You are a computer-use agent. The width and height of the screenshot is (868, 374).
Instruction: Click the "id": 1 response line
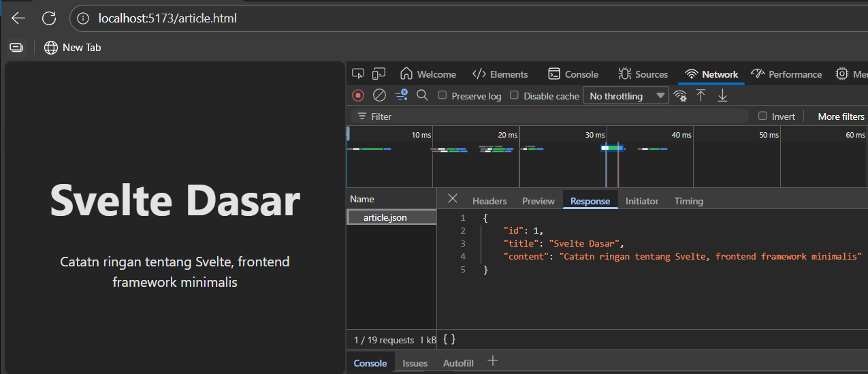click(x=523, y=230)
